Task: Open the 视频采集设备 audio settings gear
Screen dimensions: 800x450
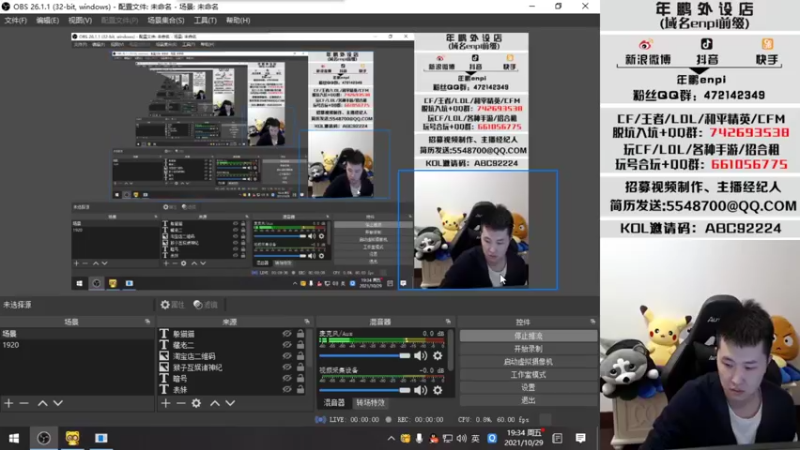Action: 438,390
